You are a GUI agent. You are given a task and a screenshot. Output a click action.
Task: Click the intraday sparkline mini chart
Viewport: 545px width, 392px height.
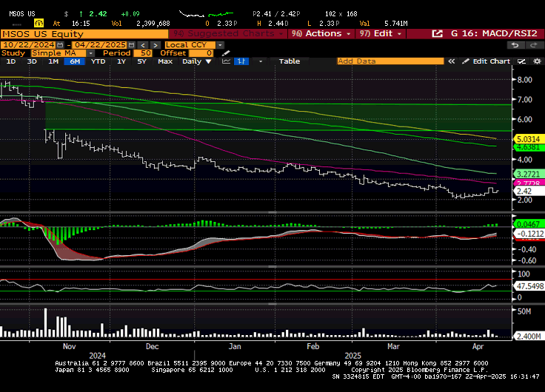coord(206,14)
